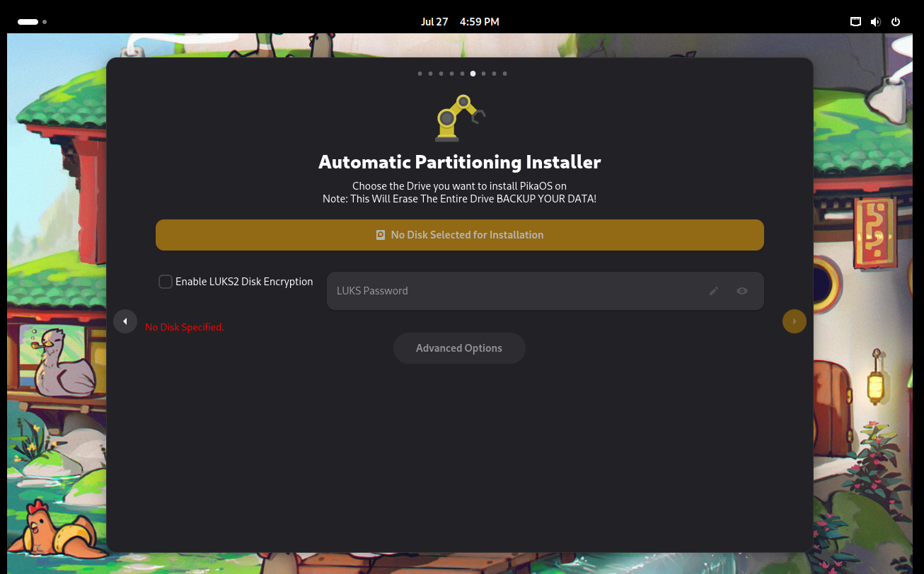
Task: Click the Automatic Partitioning Installer heading
Action: point(460,162)
